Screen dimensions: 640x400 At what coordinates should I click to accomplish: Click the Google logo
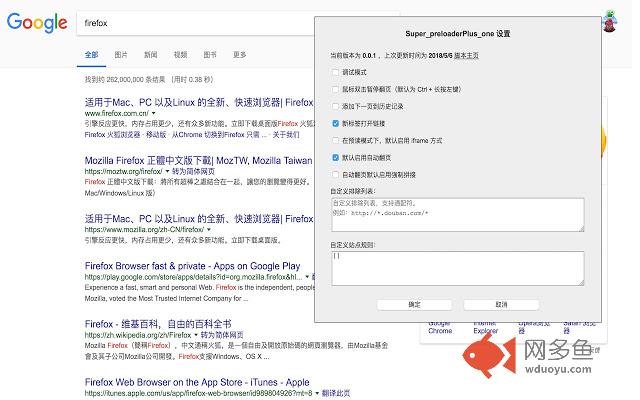(x=37, y=22)
